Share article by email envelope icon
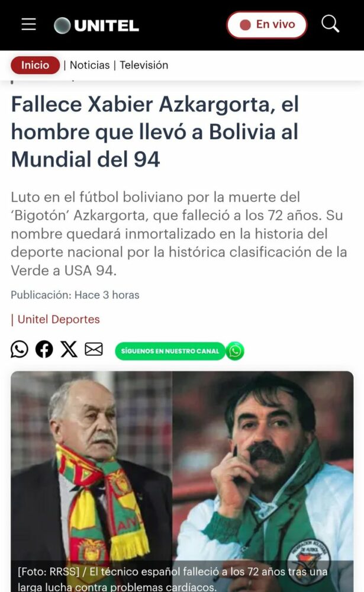 coord(94,349)
